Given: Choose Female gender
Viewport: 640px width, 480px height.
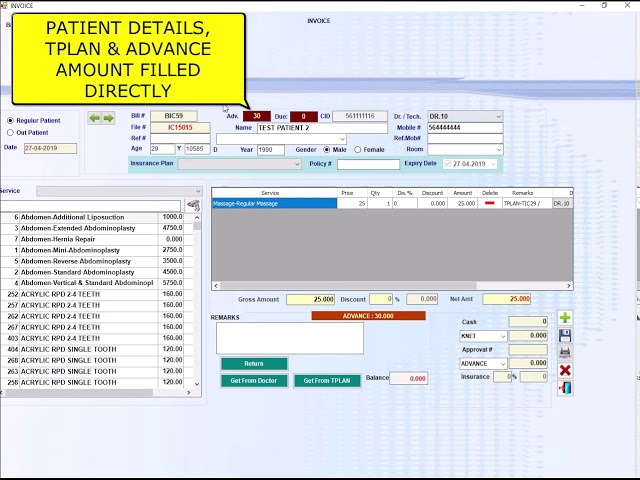Looking at the screenshot, I should [358, 150].
